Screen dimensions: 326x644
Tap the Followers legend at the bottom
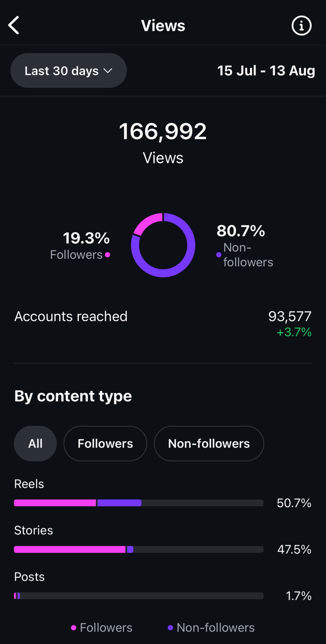point(102,628)
